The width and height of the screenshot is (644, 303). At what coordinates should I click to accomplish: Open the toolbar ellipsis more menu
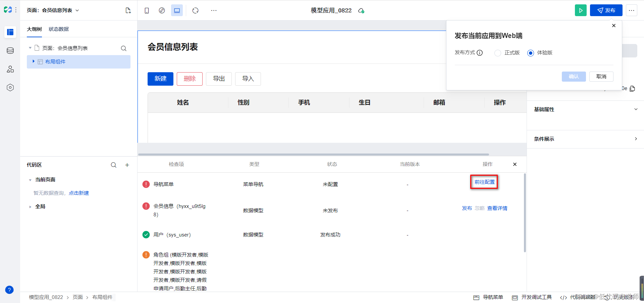pos(214,10)
